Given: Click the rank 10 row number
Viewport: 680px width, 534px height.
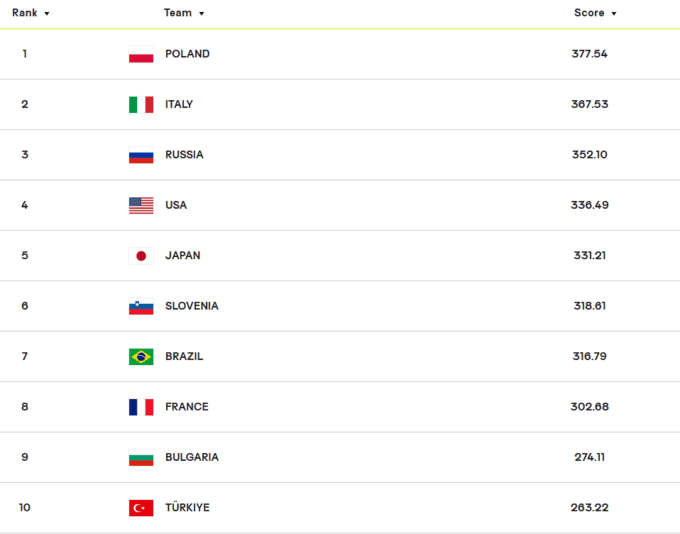Looking at the screenshot, I should pyautogui.click(x=25, y=508).
